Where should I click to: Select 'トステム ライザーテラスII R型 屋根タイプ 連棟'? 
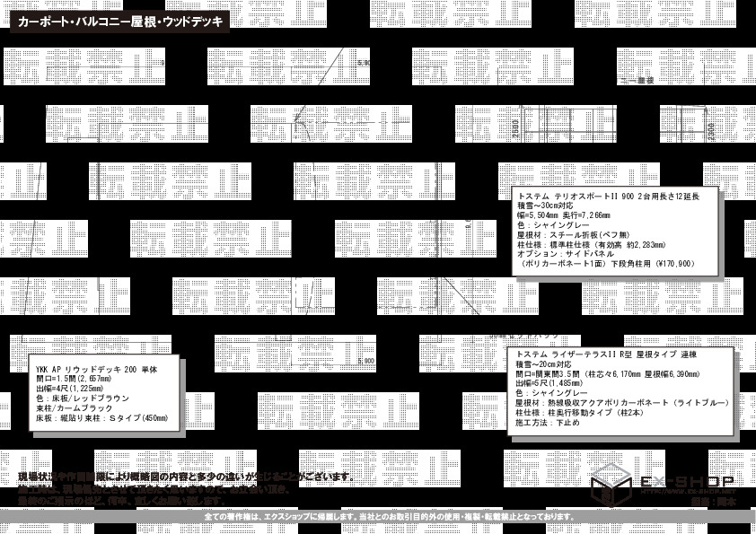tap(606, 355)
